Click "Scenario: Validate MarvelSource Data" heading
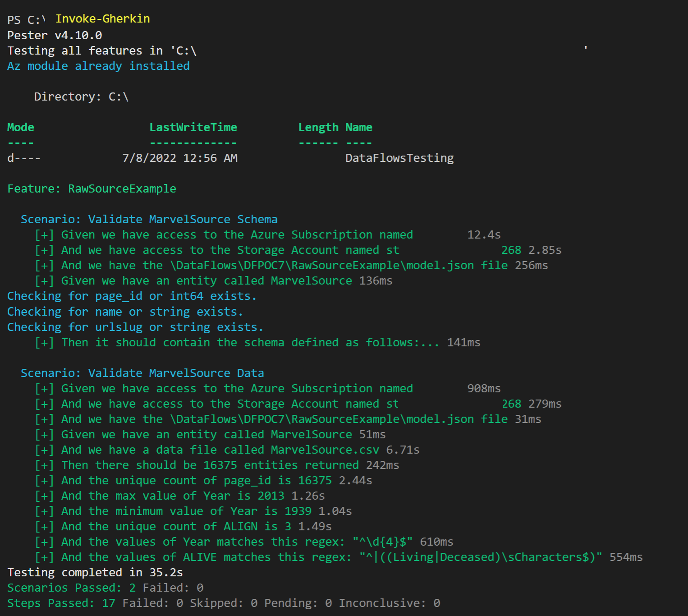688x616 pixels. (142, 373)
